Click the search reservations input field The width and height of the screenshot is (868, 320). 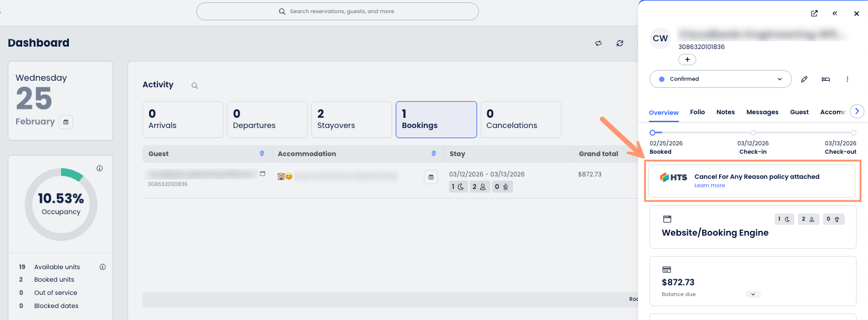pyautogui.click(x=338, y=11)
